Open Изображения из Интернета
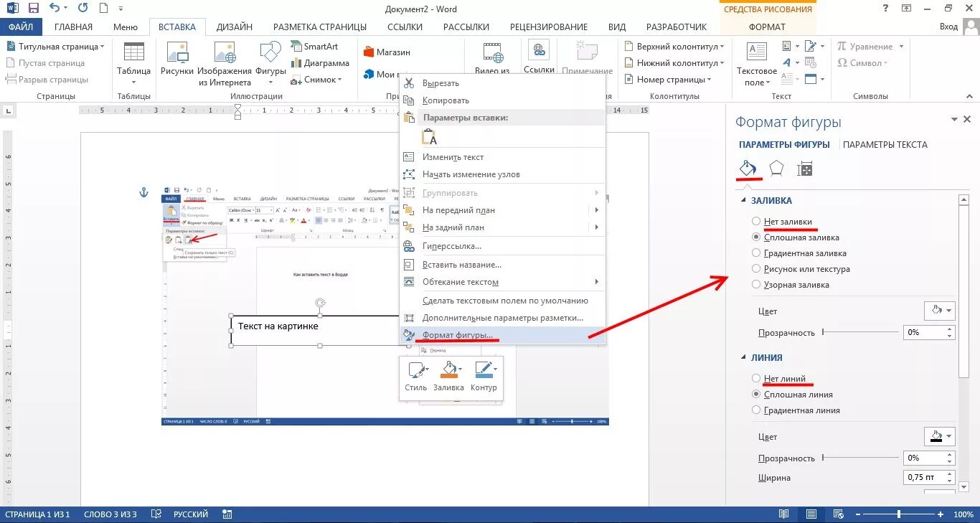The width and height of the screenshot is (980, 523). tap(225, 65)
